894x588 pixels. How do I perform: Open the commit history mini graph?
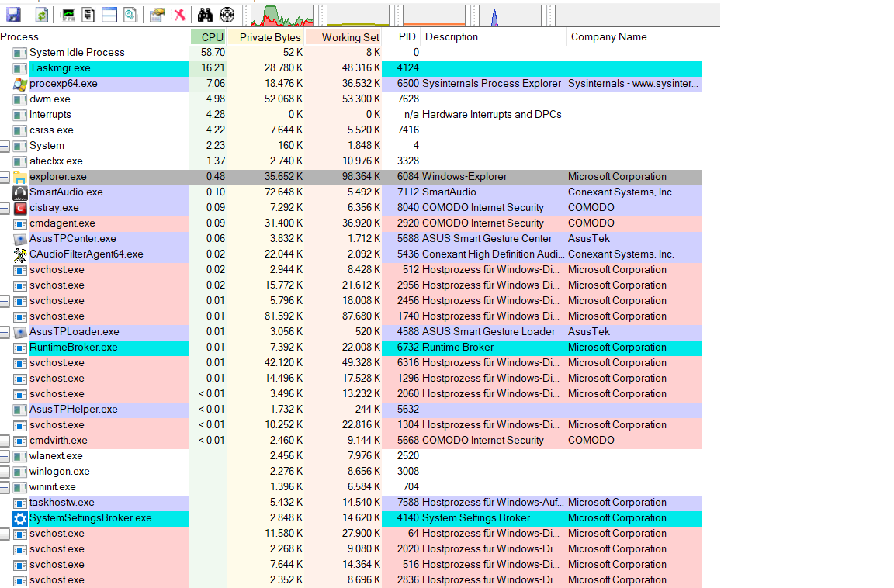point(358,16)
